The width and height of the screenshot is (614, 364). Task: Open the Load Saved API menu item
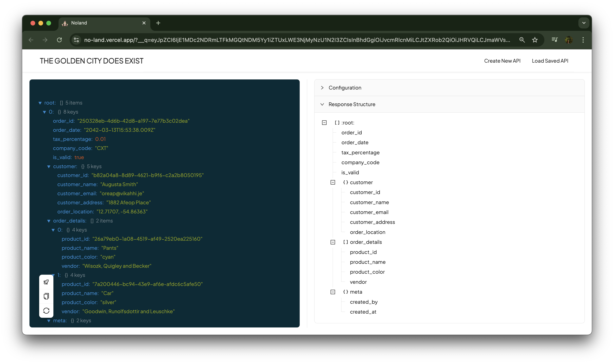pyautogui.click(x=550, y=61)
